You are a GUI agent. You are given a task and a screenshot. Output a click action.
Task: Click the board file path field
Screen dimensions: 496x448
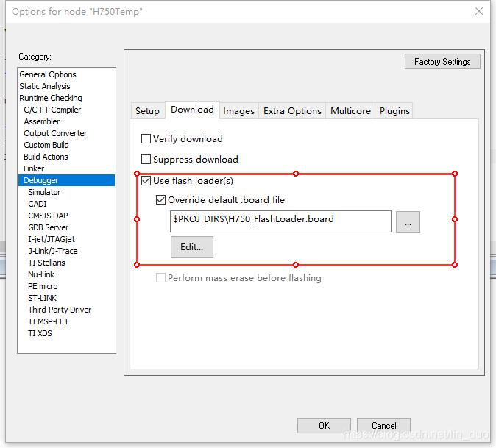(280, 221)
